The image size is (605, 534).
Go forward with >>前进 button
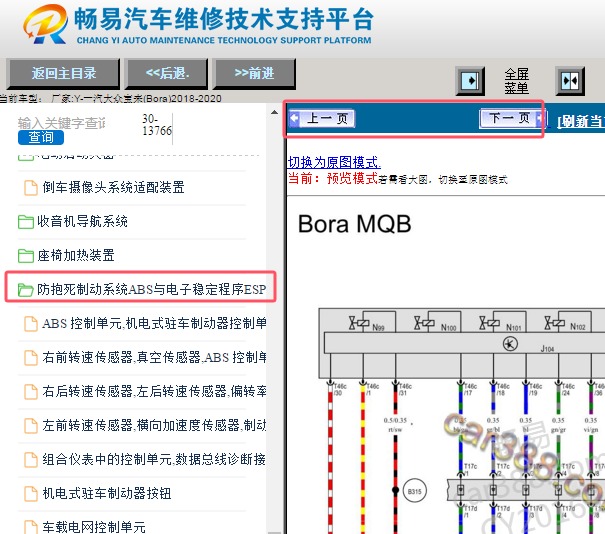pos(254,73)
